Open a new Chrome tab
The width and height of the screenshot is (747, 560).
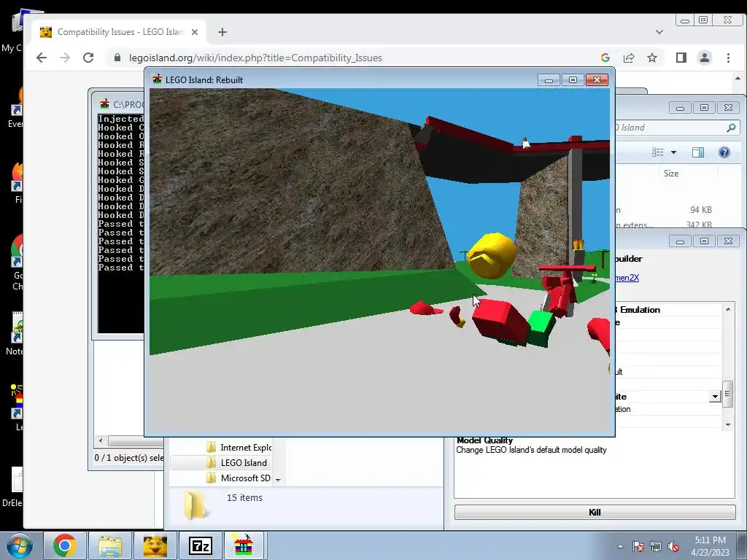(222, 32)
